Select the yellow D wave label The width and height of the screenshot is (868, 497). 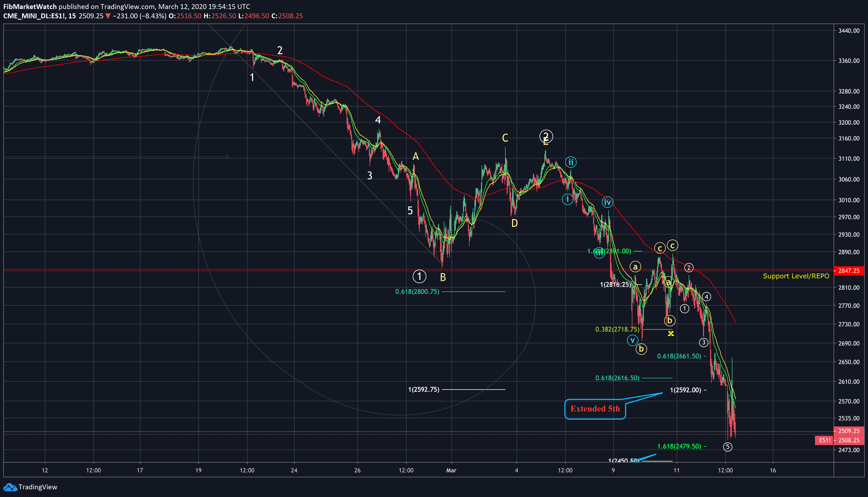[515, 223]
